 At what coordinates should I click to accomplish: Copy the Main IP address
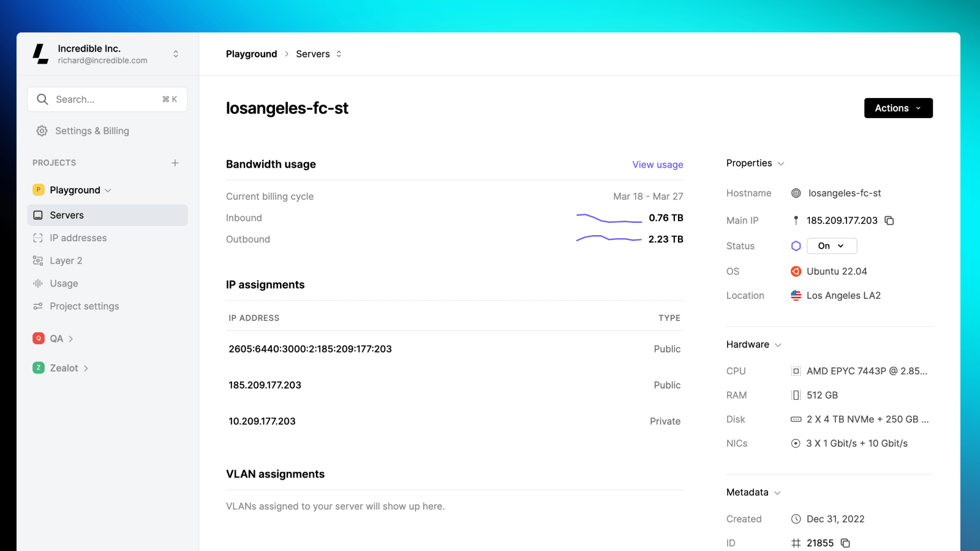[889, 220]
